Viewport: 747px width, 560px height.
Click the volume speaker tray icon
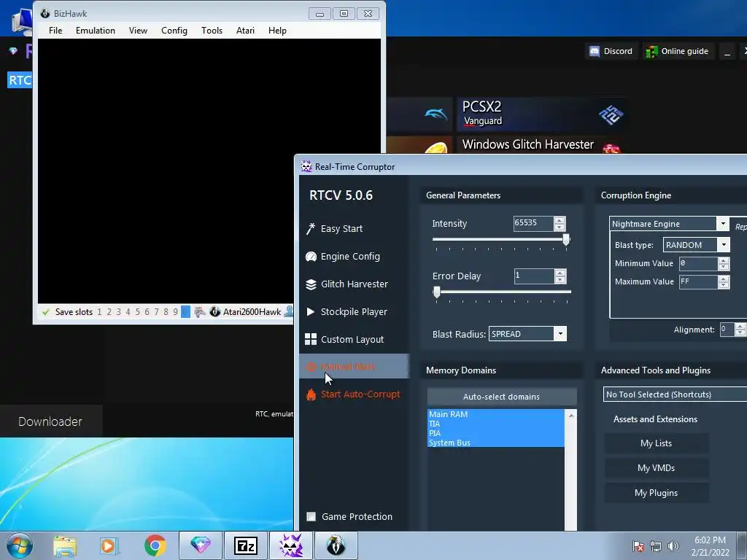pyautogui.click(x=673, y=546)
